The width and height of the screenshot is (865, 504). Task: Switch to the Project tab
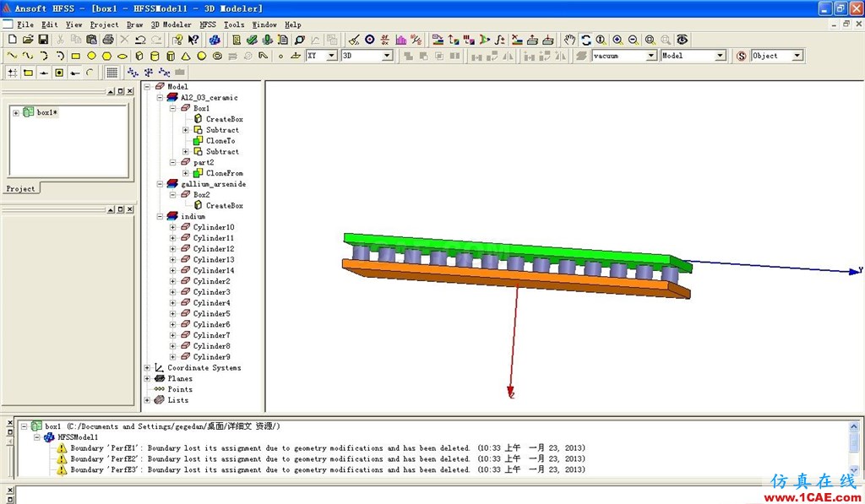pyautogui.click(x=21, y=188)
